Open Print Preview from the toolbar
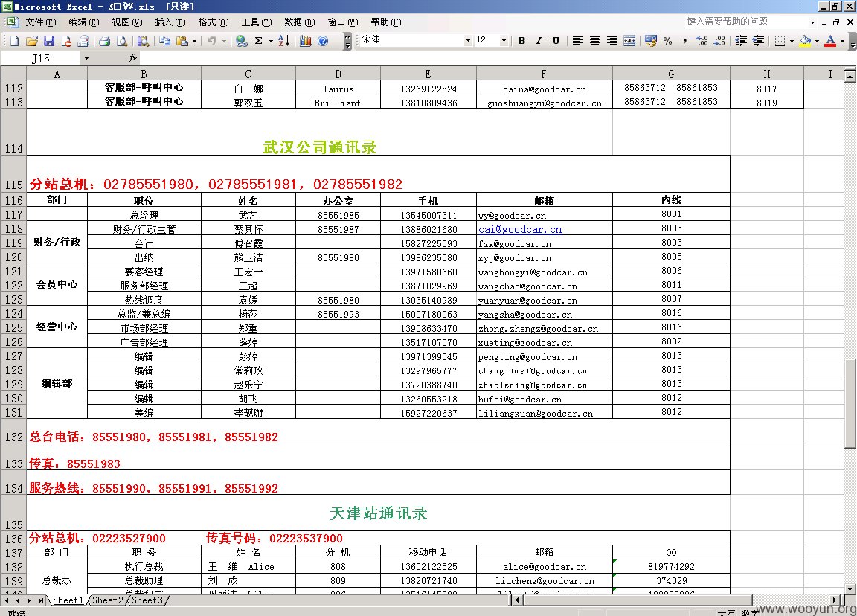857x616 pixels. (122, 41)
